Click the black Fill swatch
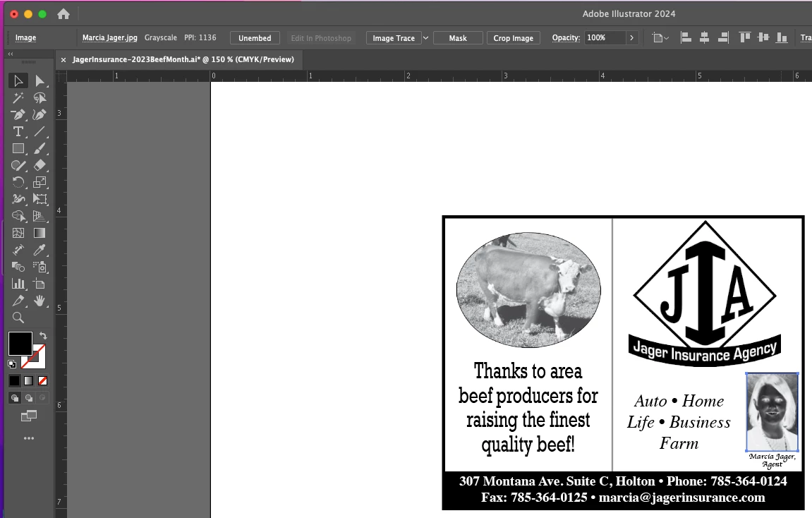This screenshot has width=812, height=518. coord(20,344)
